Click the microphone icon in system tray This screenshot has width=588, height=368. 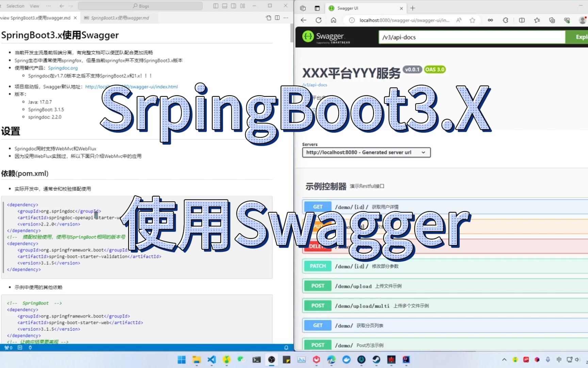pos(548,359)
